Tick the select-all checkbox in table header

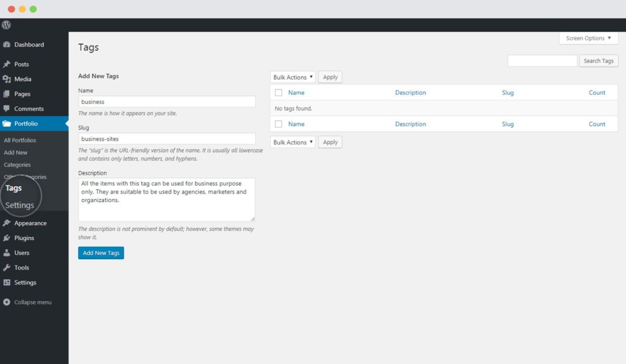click(279, 92)
